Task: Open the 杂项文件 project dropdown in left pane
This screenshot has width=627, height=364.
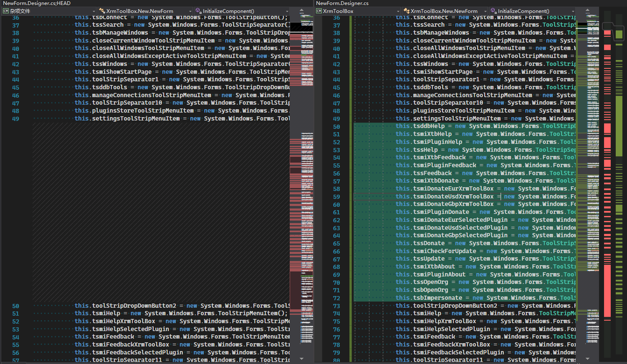Action: click(49, 11)
